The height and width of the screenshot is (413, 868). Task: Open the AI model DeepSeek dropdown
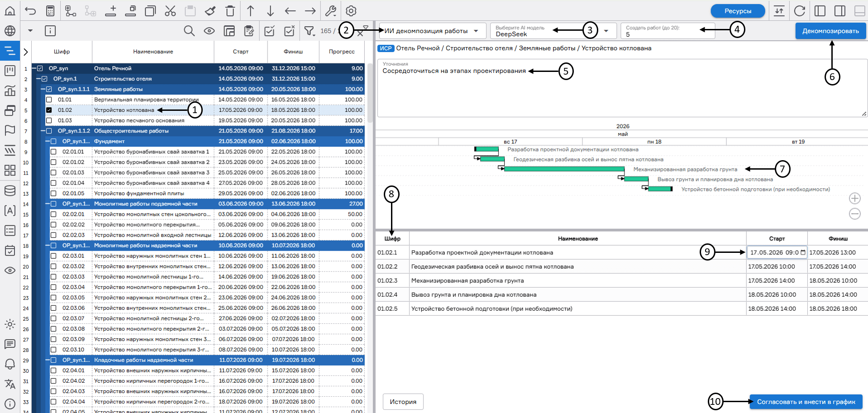click(x=553, y=31)
